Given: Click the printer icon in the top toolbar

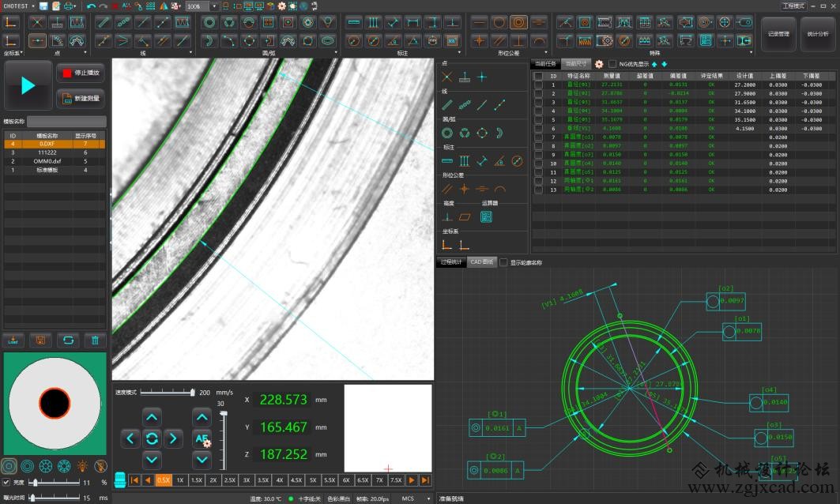Looking at the screenshot, I should coord(69,6).
